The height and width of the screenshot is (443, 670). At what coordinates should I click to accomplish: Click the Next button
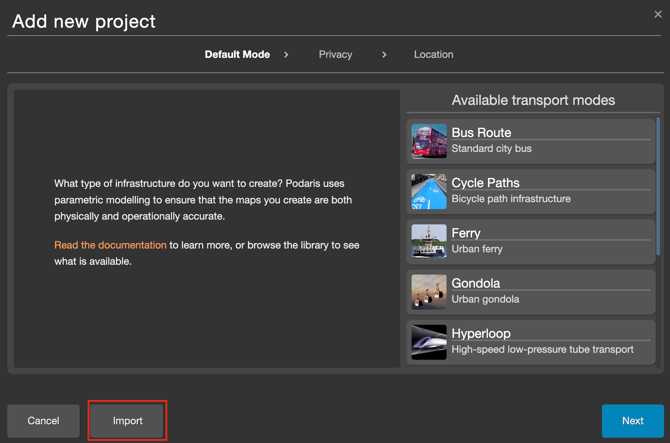click(x=633, y=421)
